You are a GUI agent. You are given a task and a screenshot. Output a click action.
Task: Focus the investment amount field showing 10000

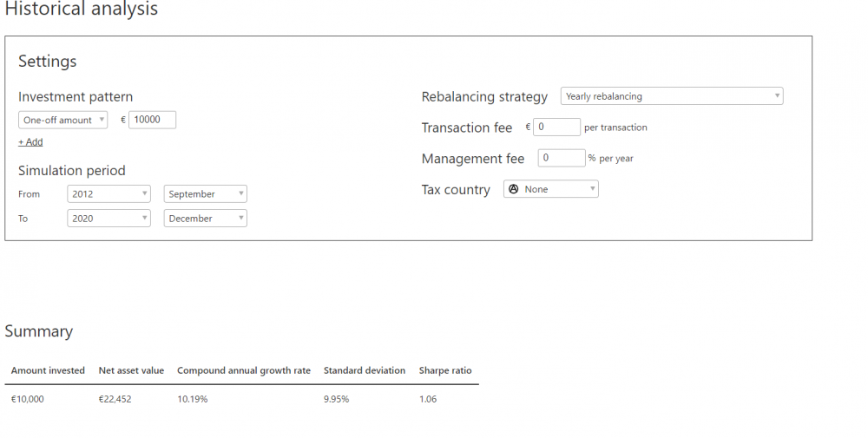point(152,120)
